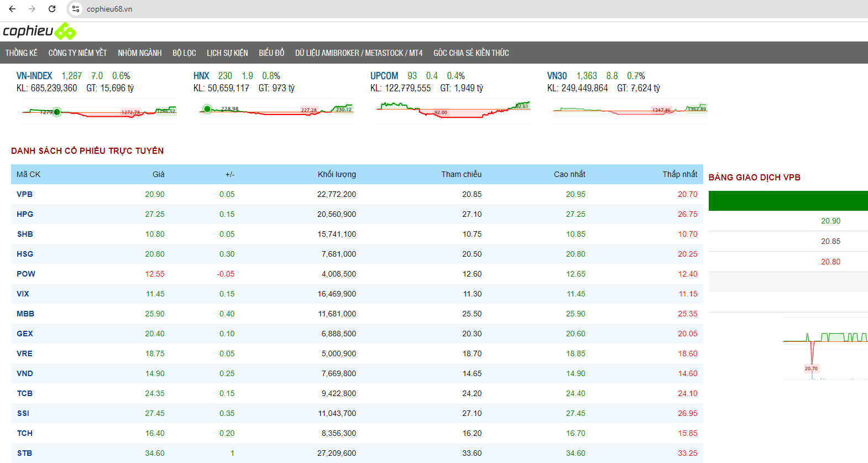Click HPG volume 20,560,900
Viewport: 868px width, 463px height.
(337, 214)
